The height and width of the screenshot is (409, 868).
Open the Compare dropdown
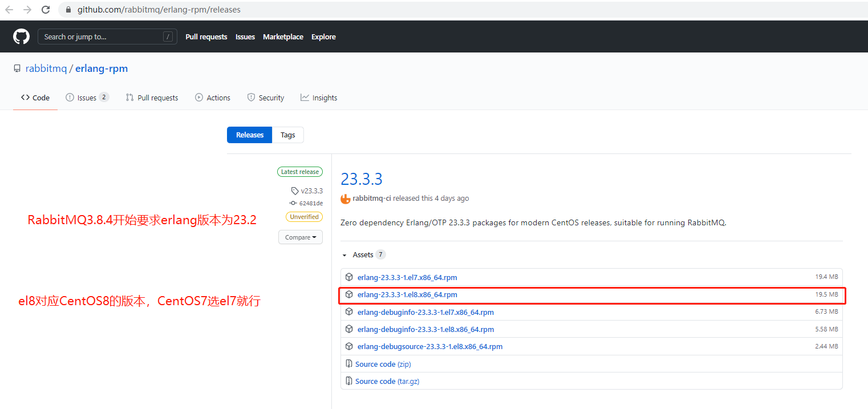pos(301,237)
